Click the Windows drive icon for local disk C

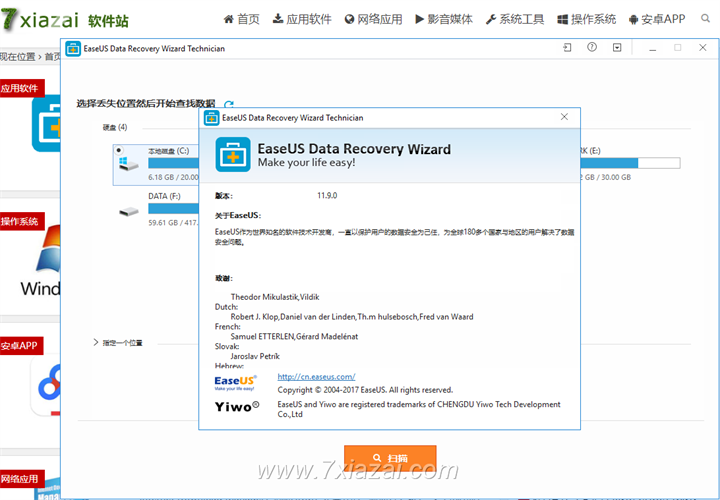pos(129,163)
